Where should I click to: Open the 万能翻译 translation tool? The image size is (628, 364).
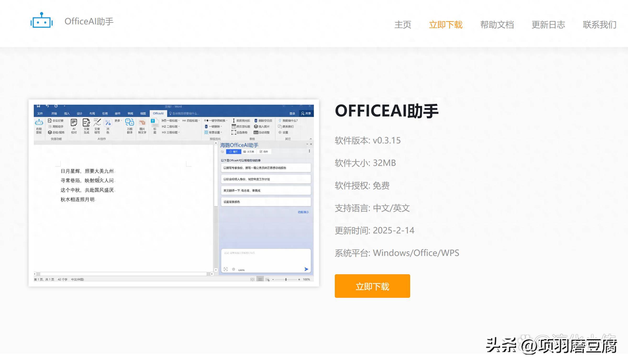(130, 126)
